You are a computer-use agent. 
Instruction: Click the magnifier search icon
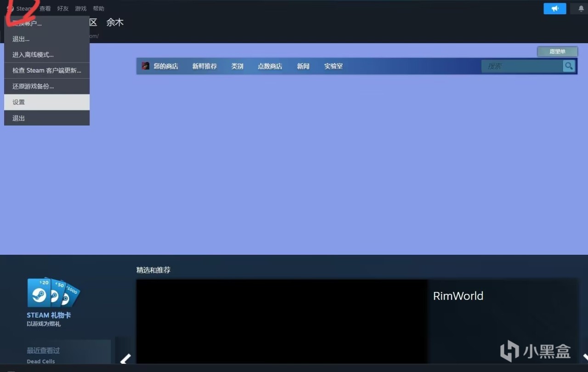[x=569, y=66]
